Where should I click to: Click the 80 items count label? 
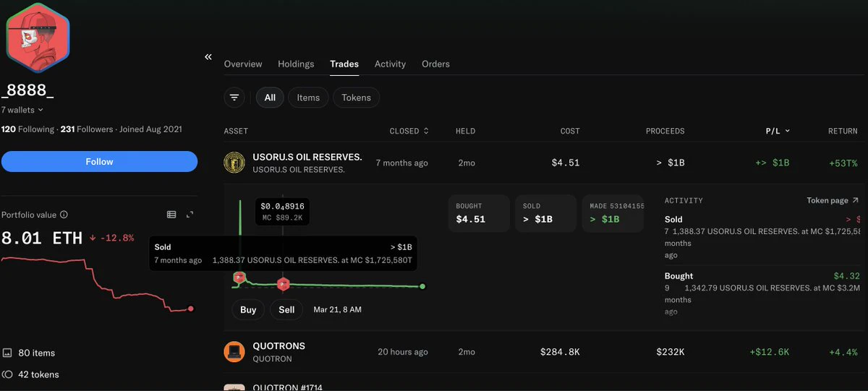click(37, 353)
